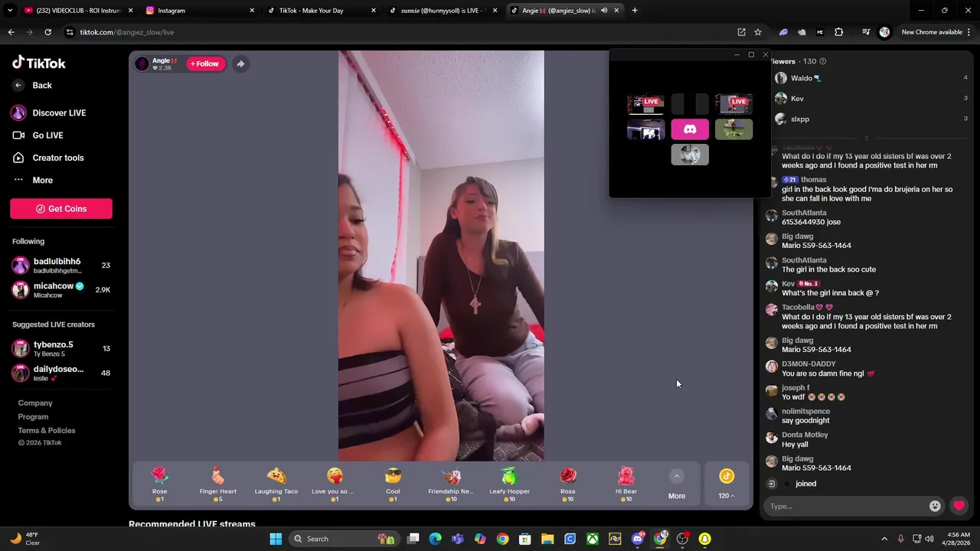Select top viewer Kev
The width and height of the screenshot is (980, 551).
click(x=873, y=99)
